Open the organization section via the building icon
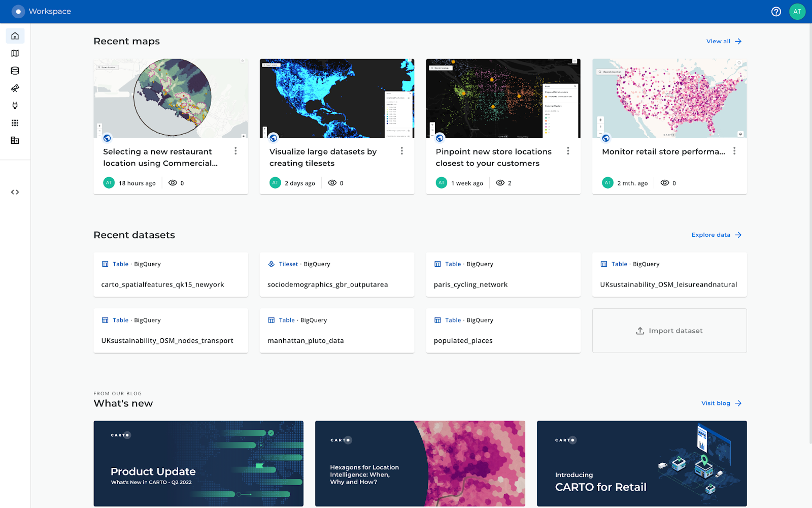Screen dimensions: 812x508 click(15, 140)
